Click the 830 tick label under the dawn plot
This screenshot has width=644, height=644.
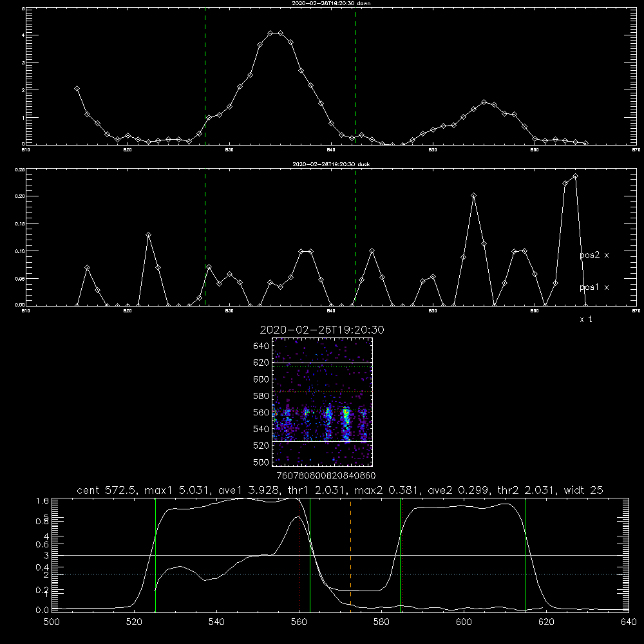tap(229, 150)
